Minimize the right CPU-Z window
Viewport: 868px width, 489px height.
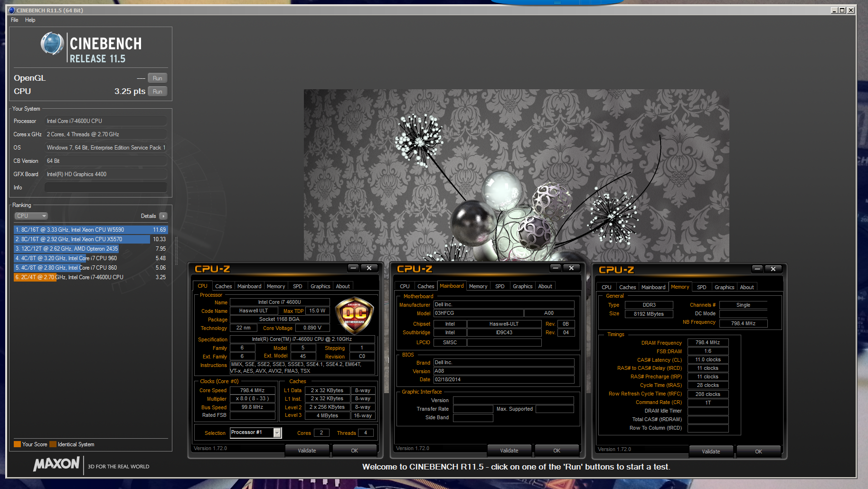(757, 269)
